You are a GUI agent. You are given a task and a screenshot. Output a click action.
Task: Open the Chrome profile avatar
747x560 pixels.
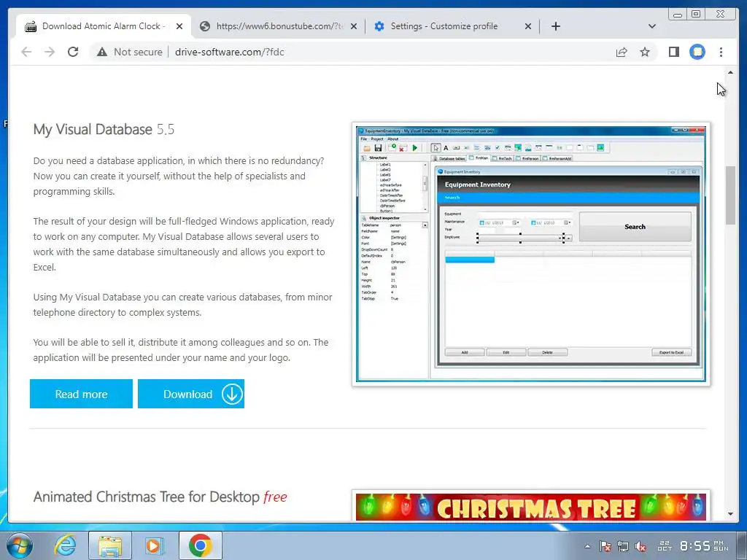click(697, 52)
